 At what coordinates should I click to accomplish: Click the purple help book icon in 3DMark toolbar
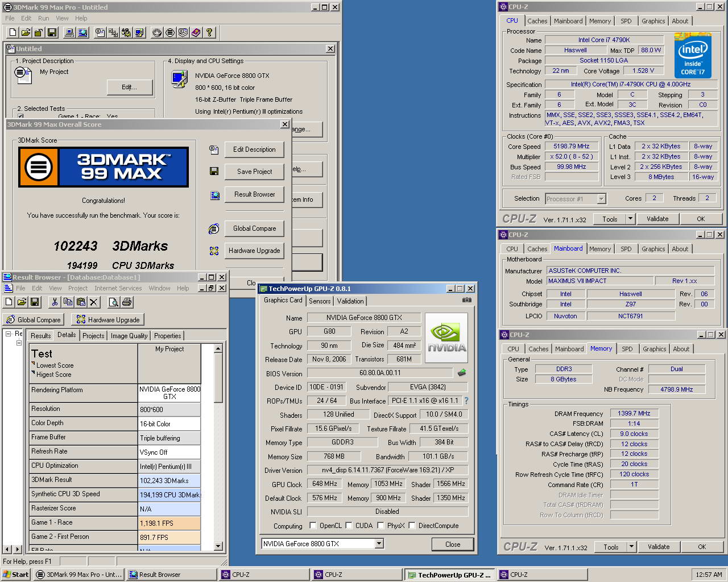click(x=196, y=32)
